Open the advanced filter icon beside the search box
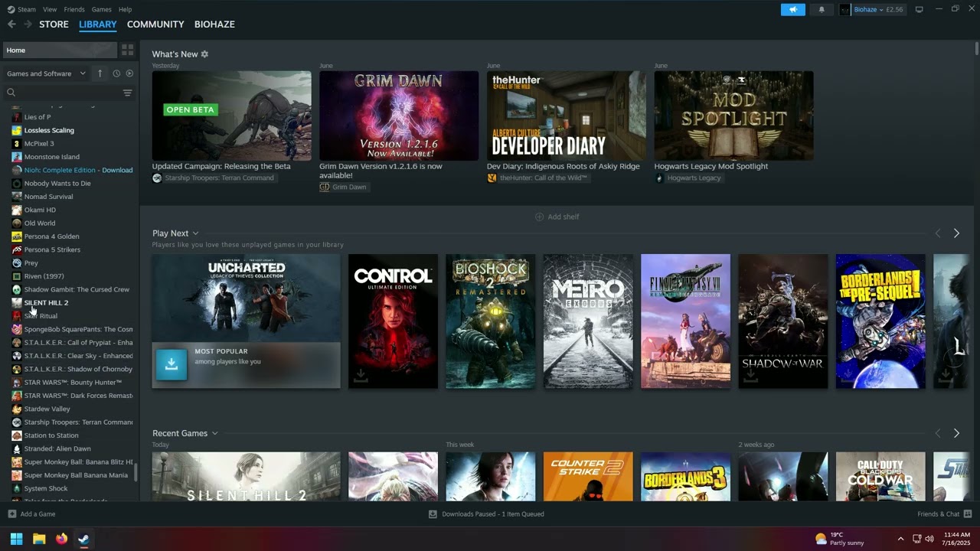980x551 pixels. (127, 92)
